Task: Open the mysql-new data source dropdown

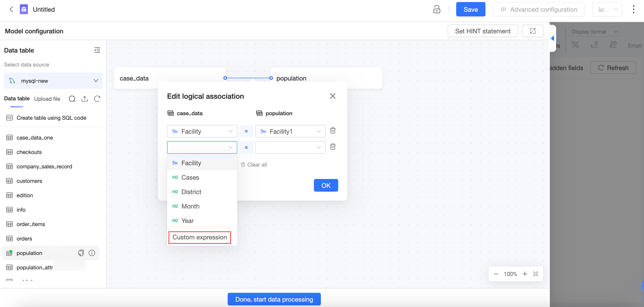Action: point(53,80)
